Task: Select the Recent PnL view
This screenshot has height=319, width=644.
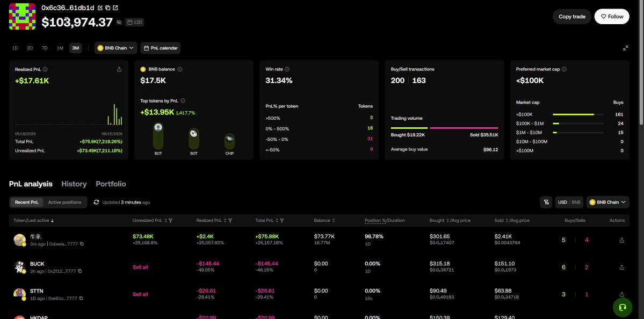Action: click(x=27, y=202)
